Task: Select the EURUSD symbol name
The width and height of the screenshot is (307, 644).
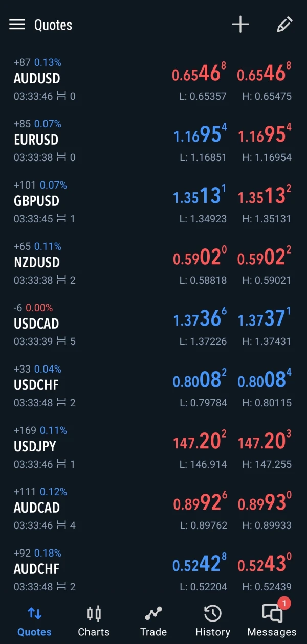Action: tap(36, 140)
